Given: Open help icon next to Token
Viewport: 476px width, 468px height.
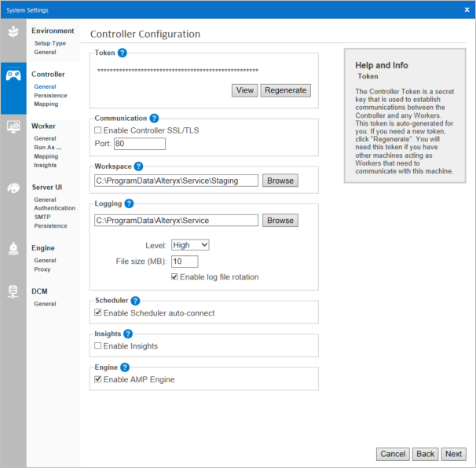Looking at the screenshot, I should pos(123,53).
